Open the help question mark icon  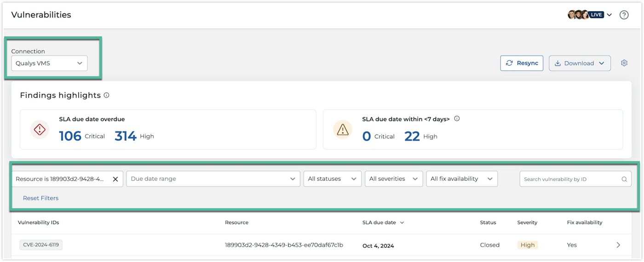click(624, 15)
